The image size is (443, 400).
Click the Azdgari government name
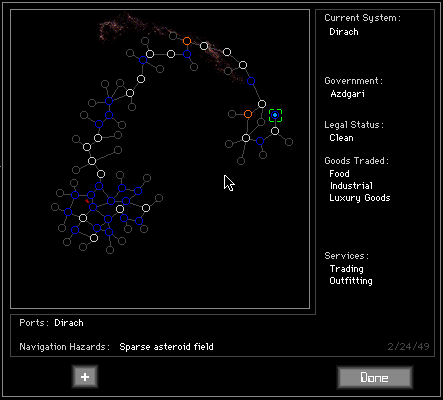(347, 94)
